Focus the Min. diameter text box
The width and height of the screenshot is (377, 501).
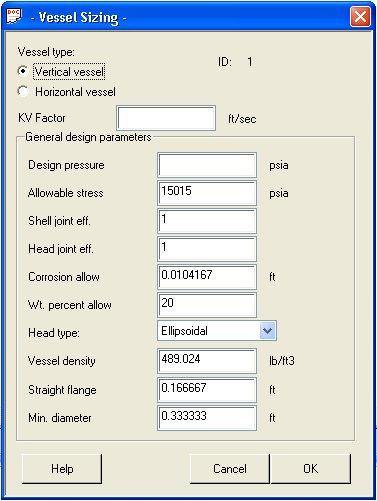coord(207,418)
